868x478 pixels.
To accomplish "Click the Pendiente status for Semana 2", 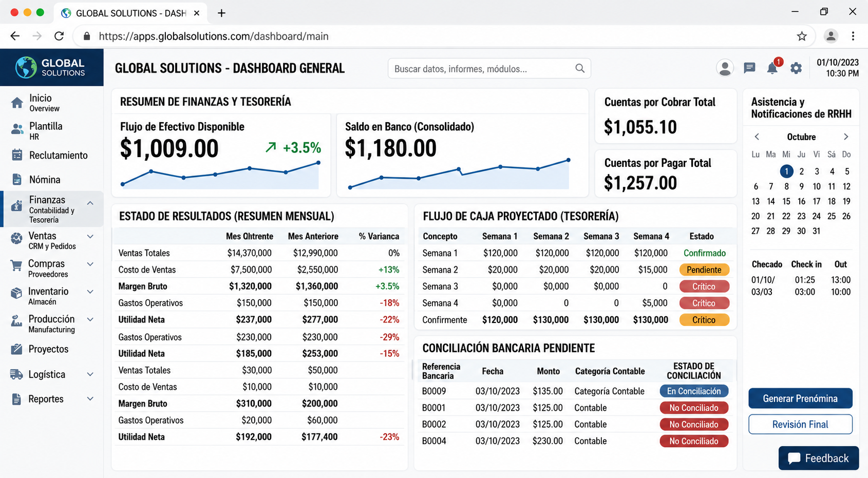I will [x=704, y=270].
